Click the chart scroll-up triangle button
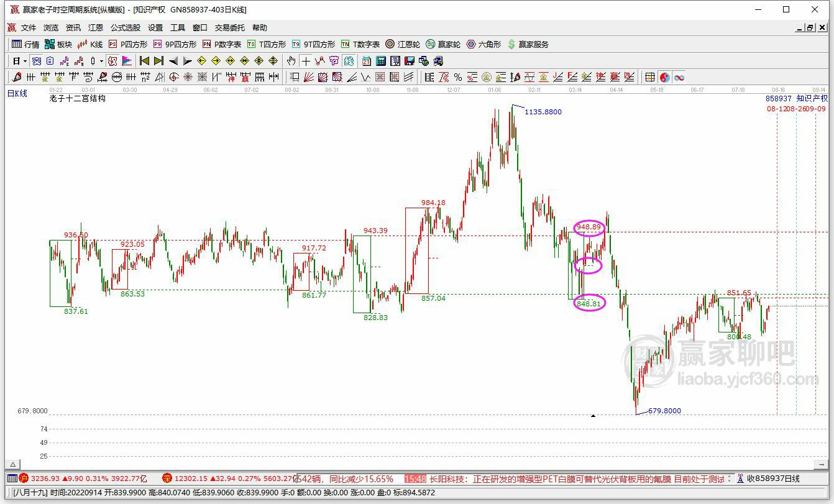Viewport: 834px width, 504px height. tap(12, 464)
